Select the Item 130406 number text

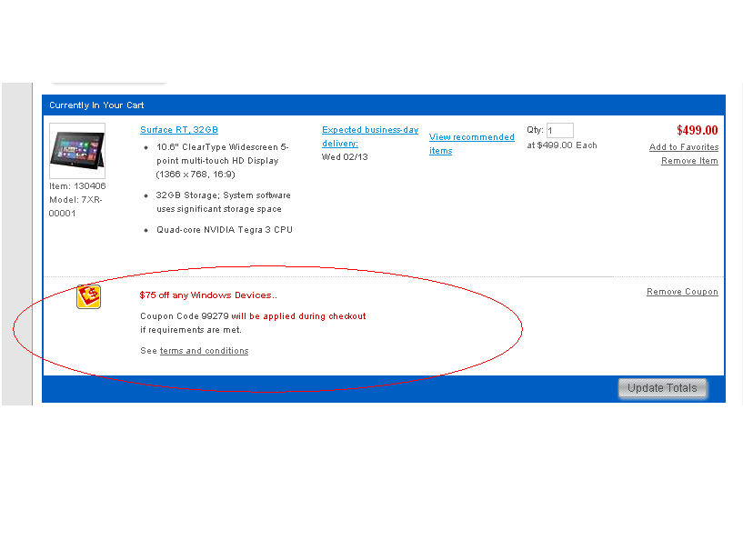click(x=77, y=186)
